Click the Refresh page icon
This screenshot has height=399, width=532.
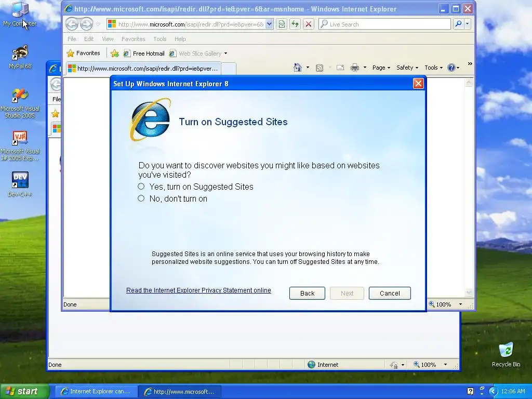(x=295, y=24)
